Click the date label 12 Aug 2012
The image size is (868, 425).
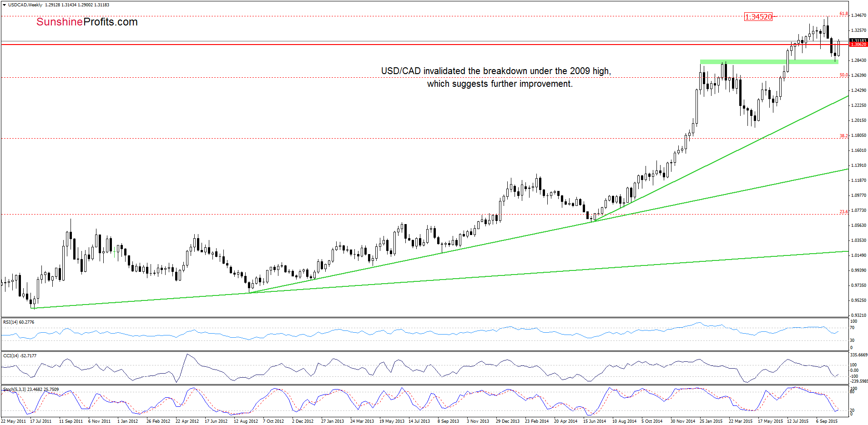[246, 421]
